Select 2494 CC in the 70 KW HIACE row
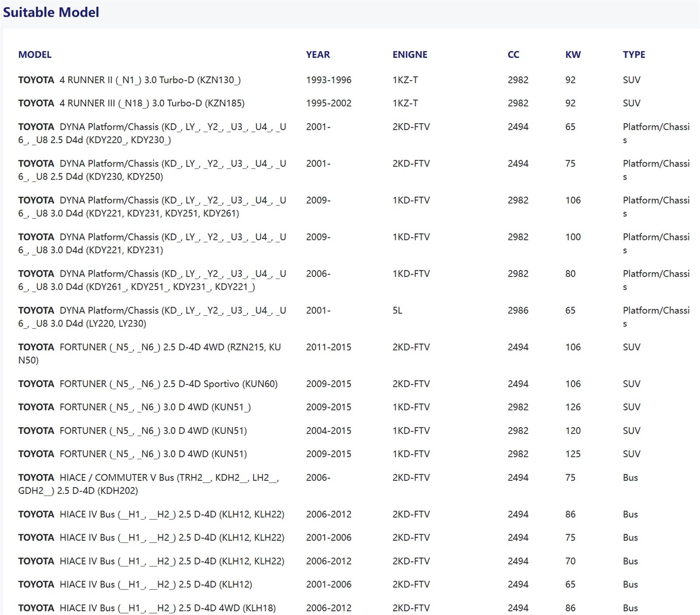 tap(518, 561)
